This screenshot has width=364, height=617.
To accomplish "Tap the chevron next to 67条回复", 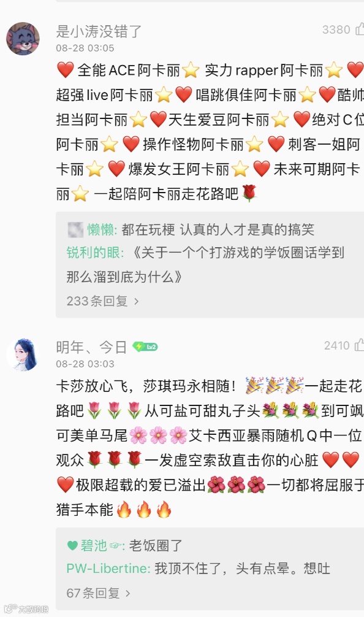I will click(x=127, y=594).
